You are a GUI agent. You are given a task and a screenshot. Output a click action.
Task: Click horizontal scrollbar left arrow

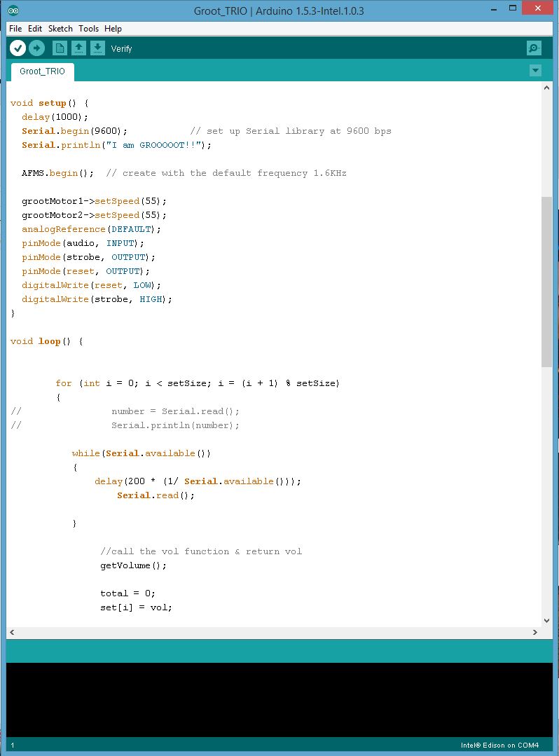pos(12,632)
